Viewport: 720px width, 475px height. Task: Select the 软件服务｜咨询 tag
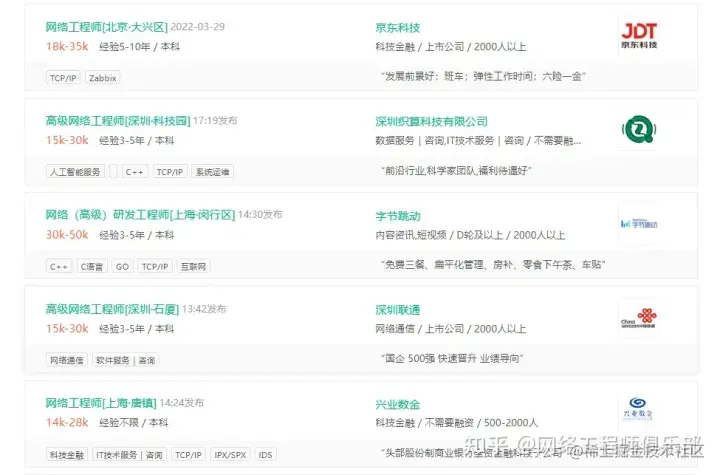tap(125, 360)
